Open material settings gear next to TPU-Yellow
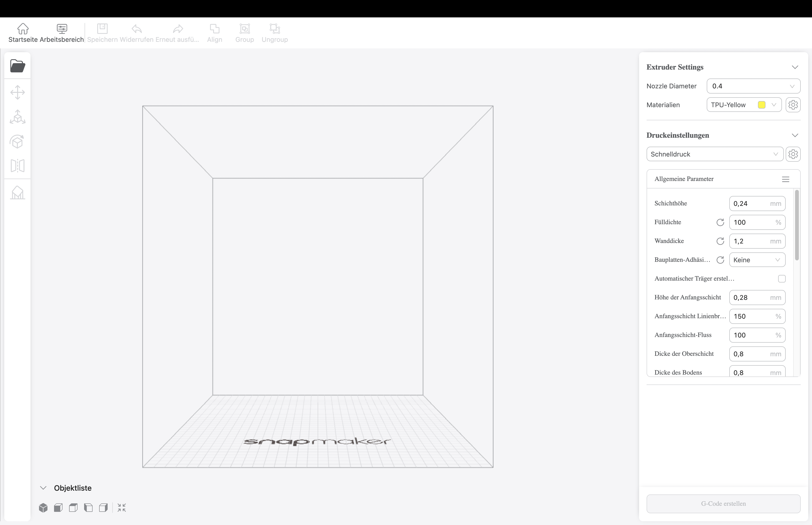 pyautogui.click(x=793, y=105)
